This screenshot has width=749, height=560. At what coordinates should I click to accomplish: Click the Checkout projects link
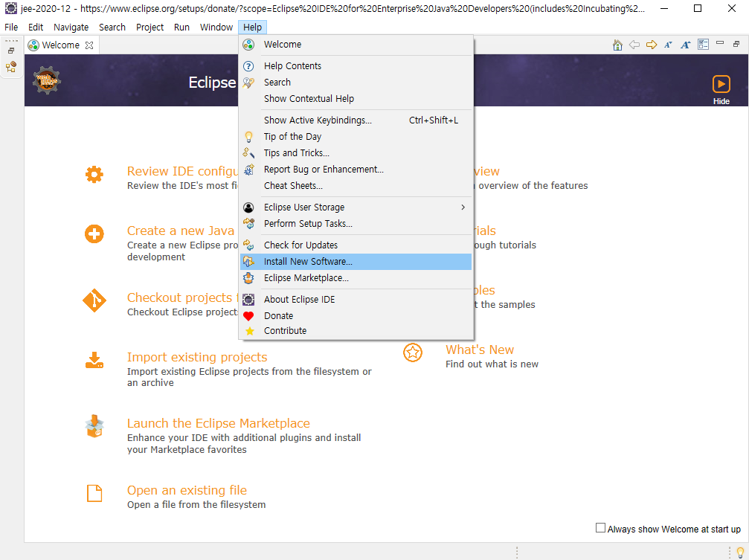(182, 297)
